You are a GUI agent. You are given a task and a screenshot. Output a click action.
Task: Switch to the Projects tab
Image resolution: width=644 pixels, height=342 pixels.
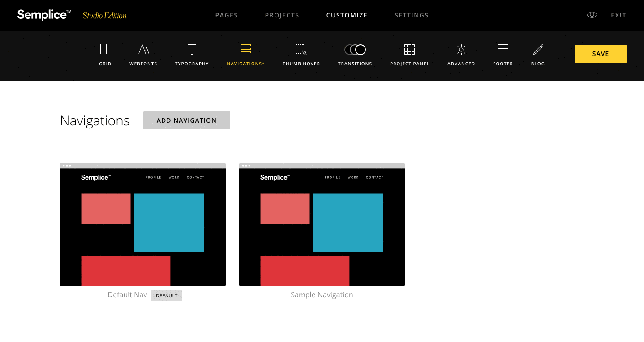[x=282, y=15]
